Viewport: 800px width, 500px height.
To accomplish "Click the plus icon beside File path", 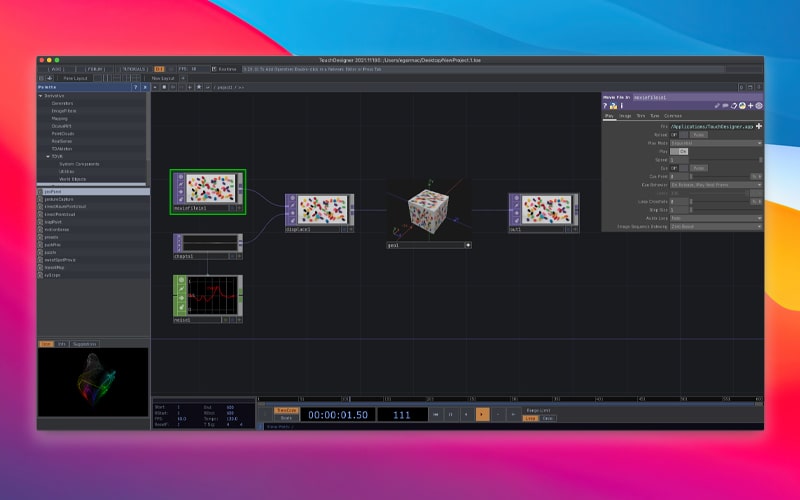I will pyautogui.click(x=759, y=126).
